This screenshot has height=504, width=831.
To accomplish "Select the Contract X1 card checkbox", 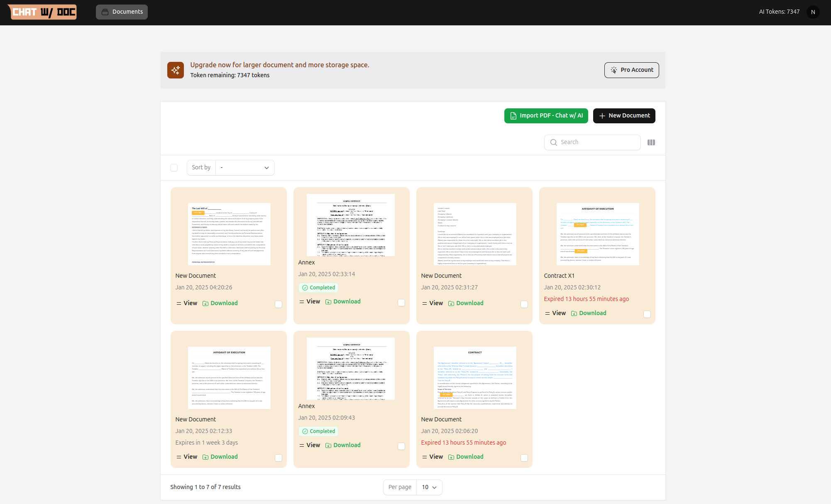I will tap(647, 314).
